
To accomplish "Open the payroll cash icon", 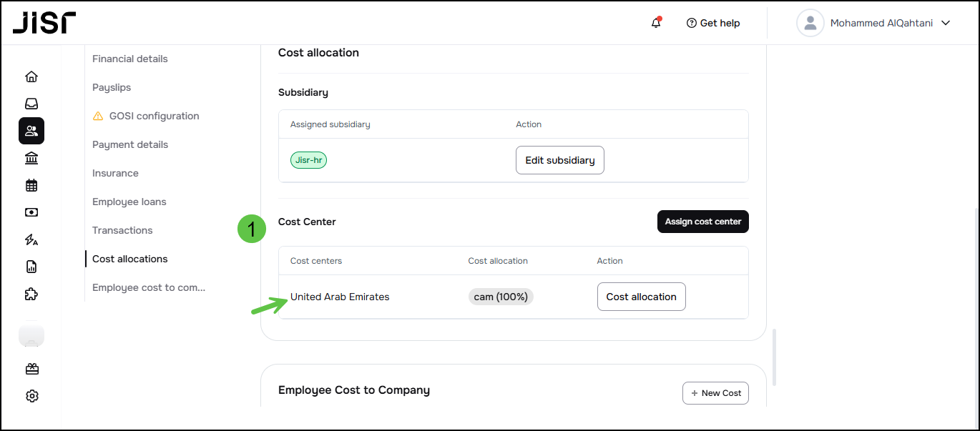I will click(31, 212).
